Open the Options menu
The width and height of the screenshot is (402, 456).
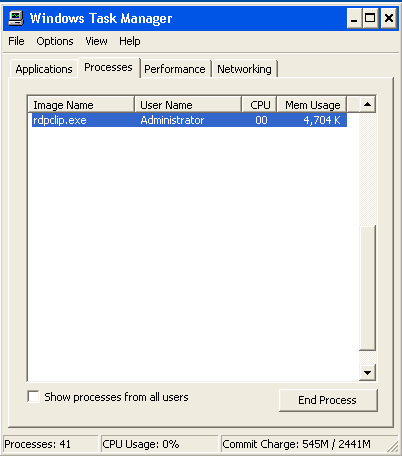pyautogui.click(x=55, y=41)
